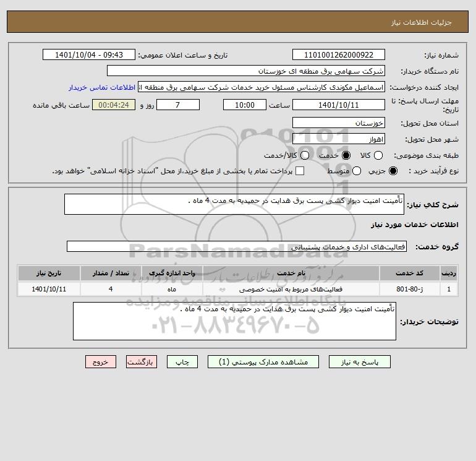Click the ردیف column header
This screenshot has width=476, height=461.
click(x=449, y=273)
